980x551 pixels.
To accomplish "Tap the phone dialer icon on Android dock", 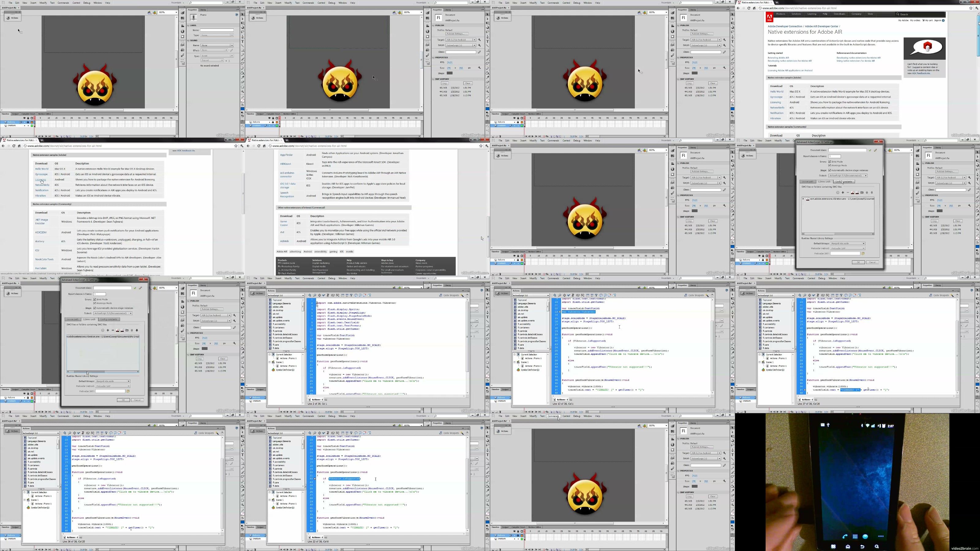I will tap(845, 536).
